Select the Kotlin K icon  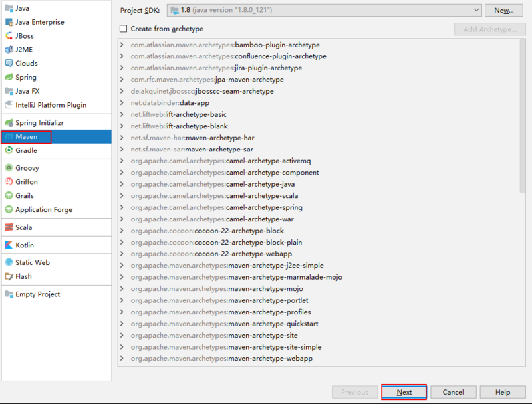(9, 245)
